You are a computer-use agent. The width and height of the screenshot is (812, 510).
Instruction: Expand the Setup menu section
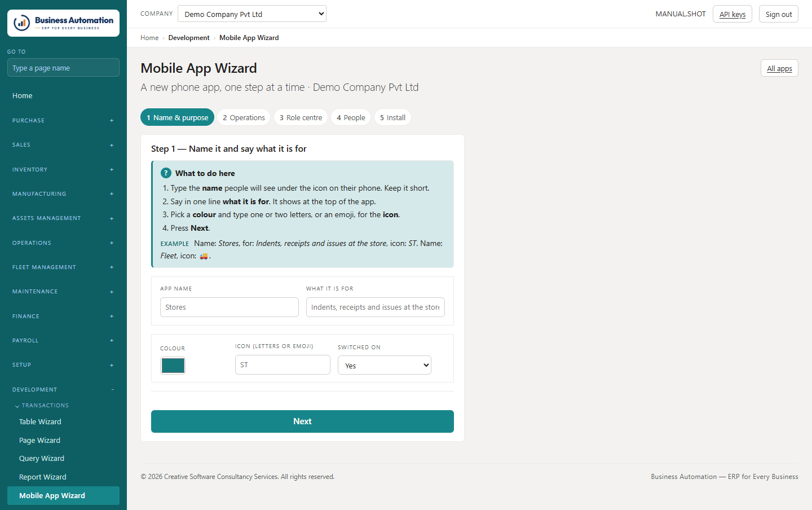pyautogui.click(x=63, y=365)
